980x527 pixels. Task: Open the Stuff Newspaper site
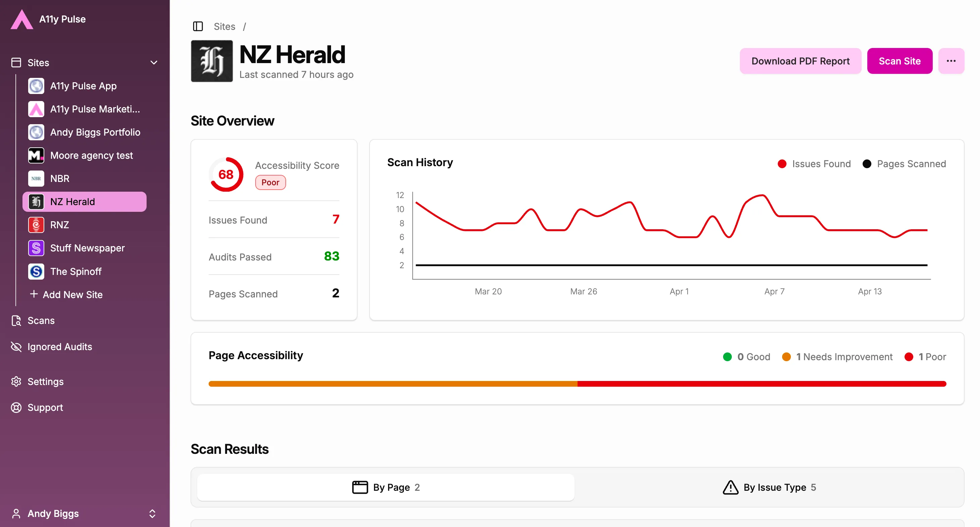[88, 248]
